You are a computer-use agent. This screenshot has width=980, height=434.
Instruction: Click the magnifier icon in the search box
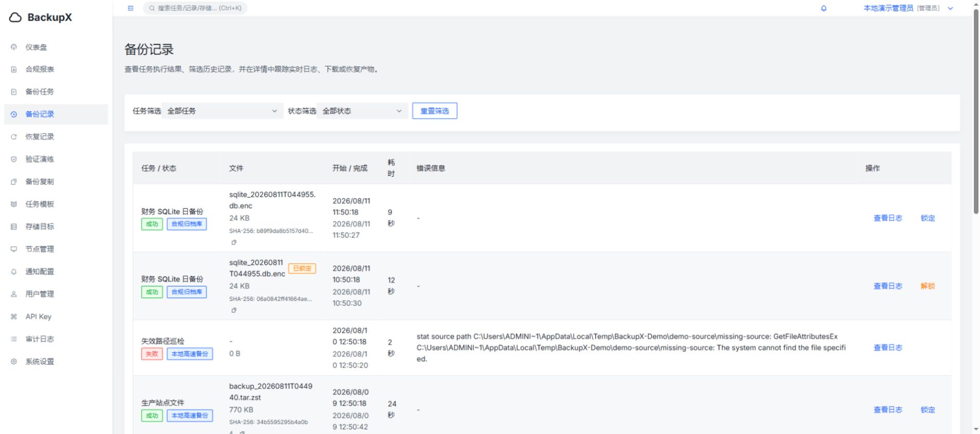click(x=152, y=8)
